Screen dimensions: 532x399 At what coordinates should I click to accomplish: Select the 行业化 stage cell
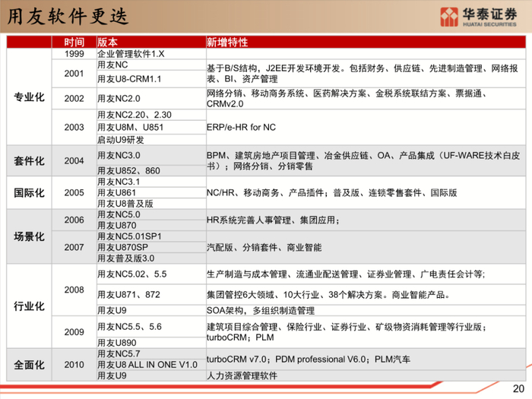coord(29,306)
